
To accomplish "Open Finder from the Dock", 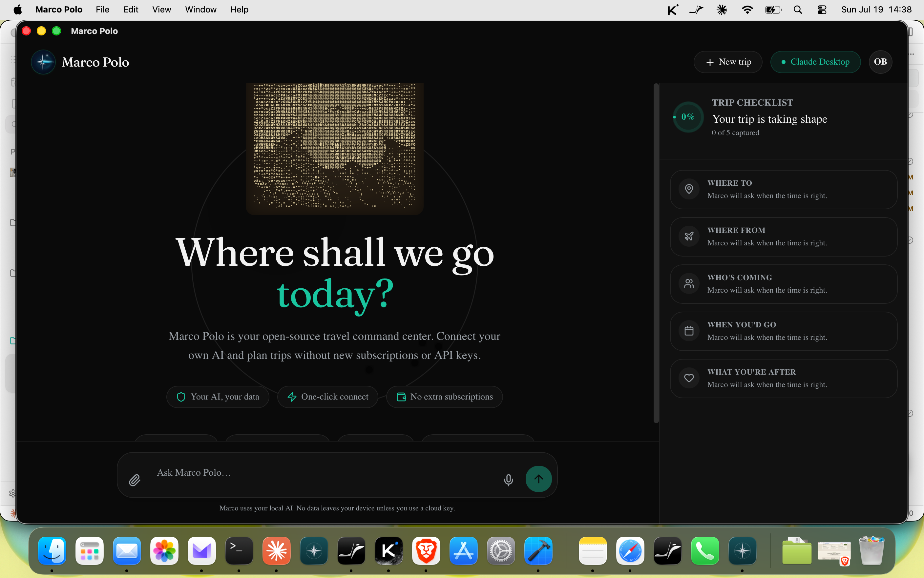I will (x=52, y=551).
